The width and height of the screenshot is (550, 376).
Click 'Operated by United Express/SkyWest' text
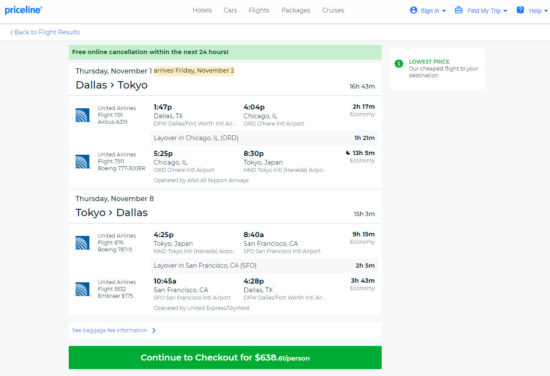[x=202, y=308]
